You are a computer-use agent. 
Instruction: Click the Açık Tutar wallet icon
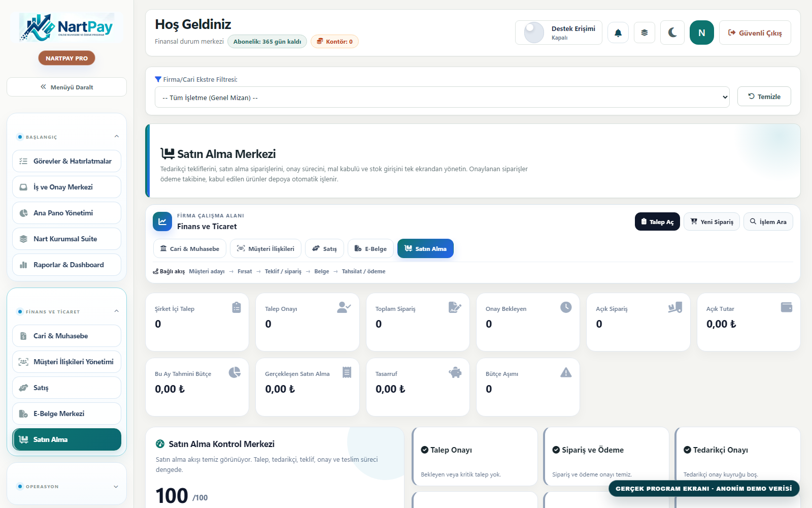click(787, 307)
